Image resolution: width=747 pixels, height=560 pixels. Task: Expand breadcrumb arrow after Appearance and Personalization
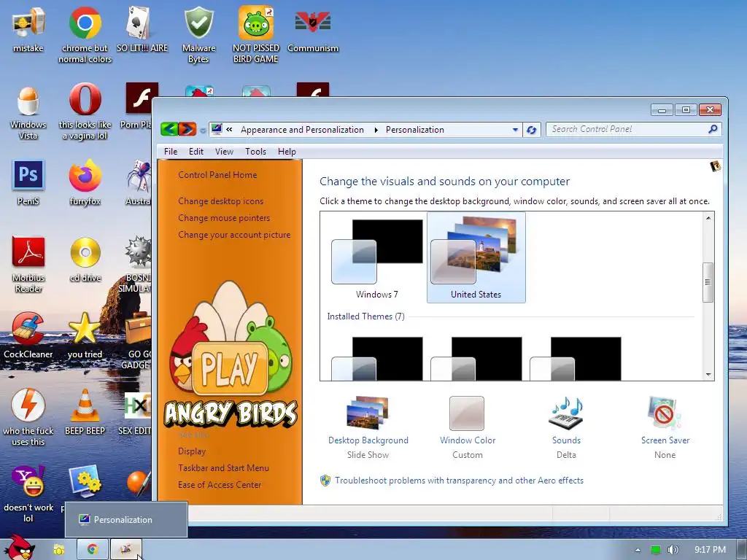pyautogui.click(x=376, y=130)
